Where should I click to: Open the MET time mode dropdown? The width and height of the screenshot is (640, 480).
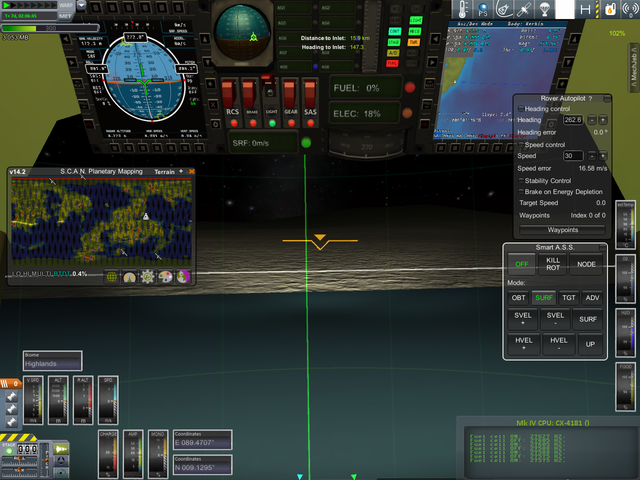click(65, 16)
